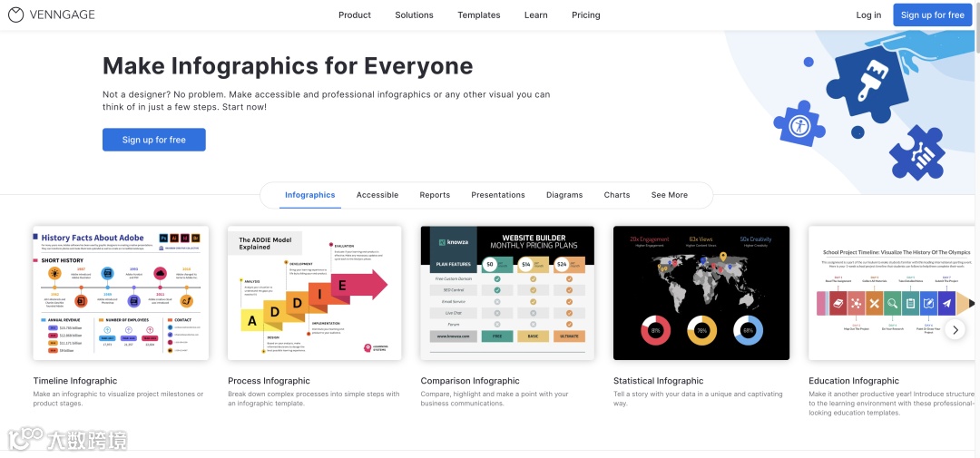Click the Statistical Infographic title
The width and height of the screenshot is (980, 458).
click(658, 381)
